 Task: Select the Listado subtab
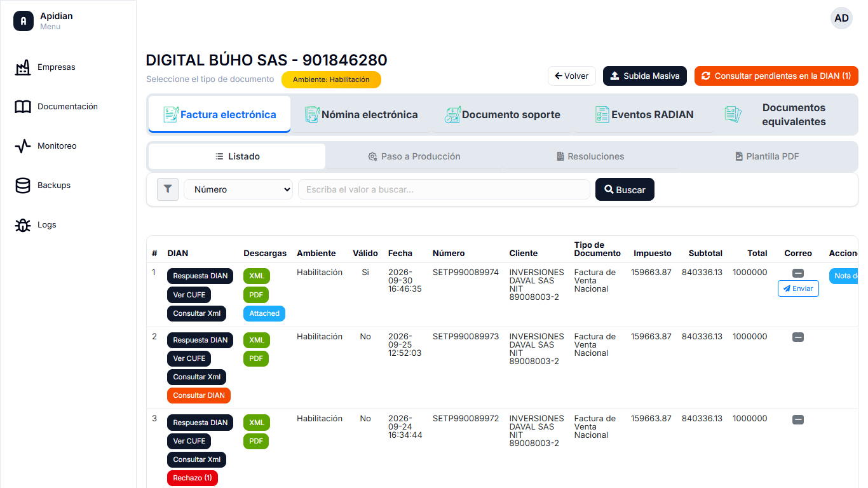[237, 156]
